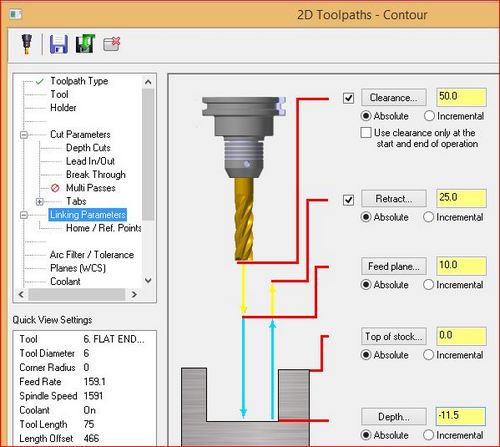Image resolution: width=500 pixels, height=447 pixels.
Task: Open the Home / Ref. Points page
Action: [104, 228]
